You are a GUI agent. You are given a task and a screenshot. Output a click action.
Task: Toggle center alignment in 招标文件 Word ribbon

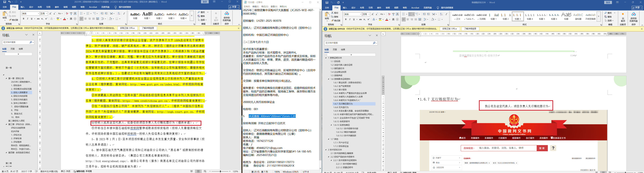(85, 19)
